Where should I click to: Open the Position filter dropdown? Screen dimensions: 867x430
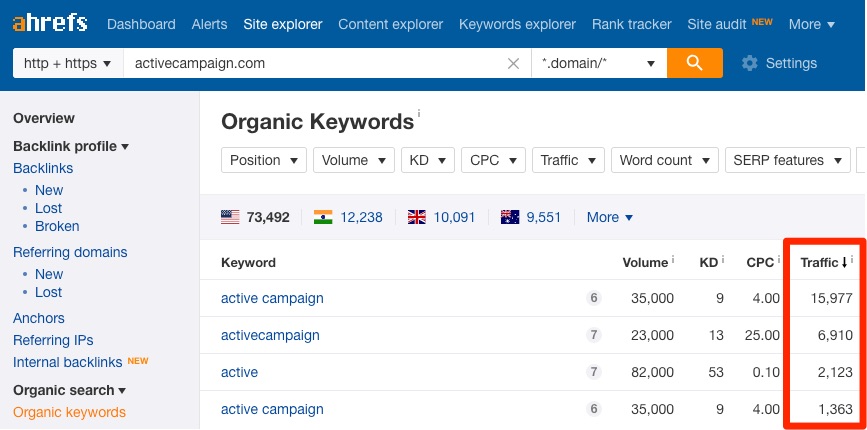click(264, 160)
